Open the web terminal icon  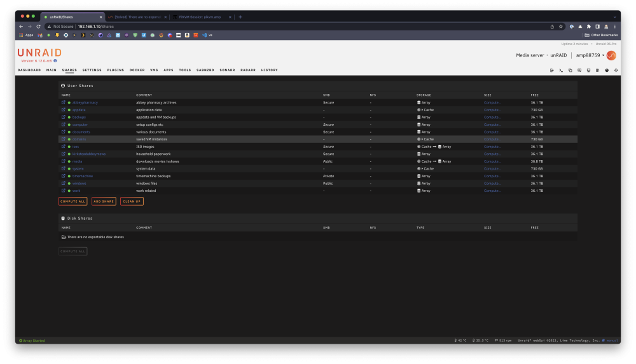pos(561,71)
